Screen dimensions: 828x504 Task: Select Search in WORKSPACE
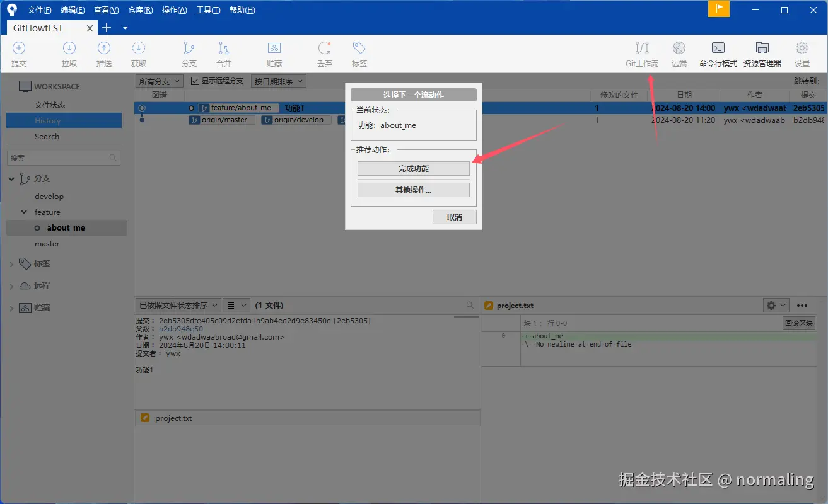(x=47, y=137)
